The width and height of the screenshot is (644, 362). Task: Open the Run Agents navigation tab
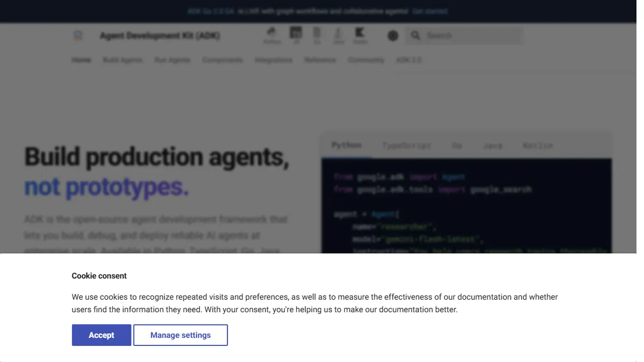172,60
